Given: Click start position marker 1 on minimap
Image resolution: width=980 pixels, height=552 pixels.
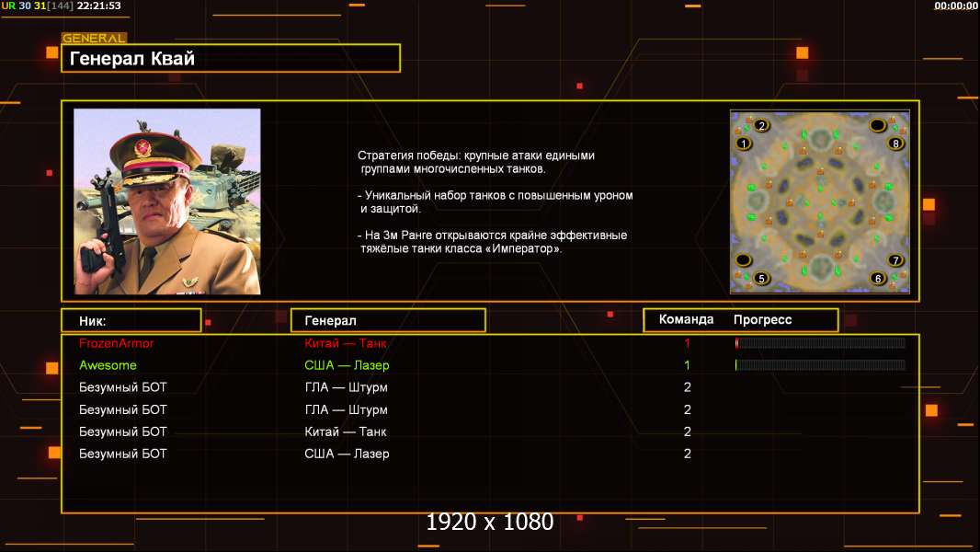Looking at the screenshot, I should tap(743, 144).
